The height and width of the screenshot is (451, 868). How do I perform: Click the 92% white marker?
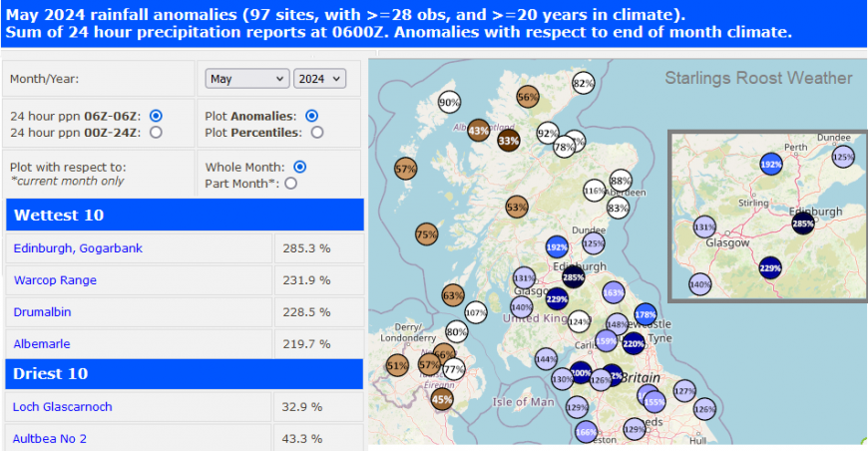pos(548,134)
